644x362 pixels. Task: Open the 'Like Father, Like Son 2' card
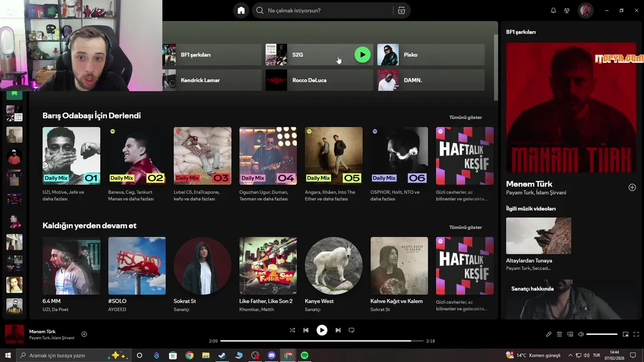point(268,275)
